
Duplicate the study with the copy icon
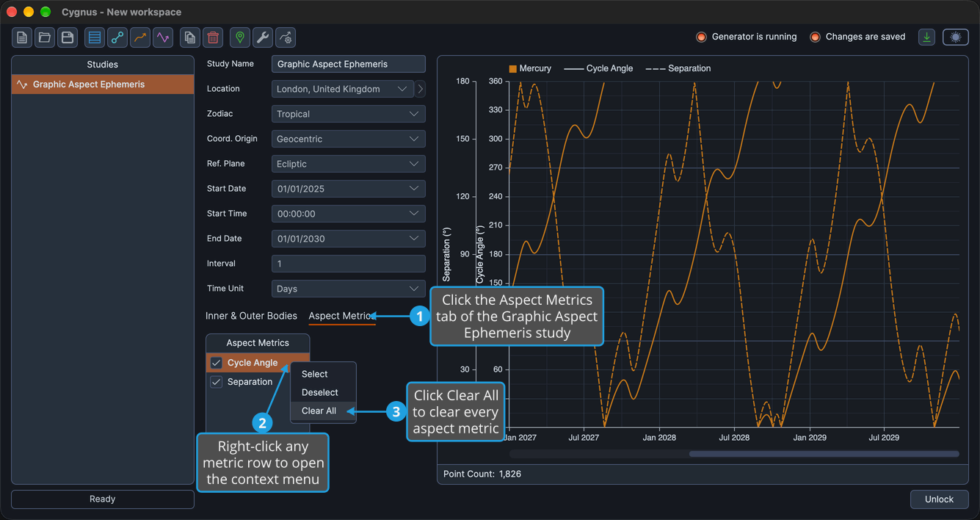(190, 37)
